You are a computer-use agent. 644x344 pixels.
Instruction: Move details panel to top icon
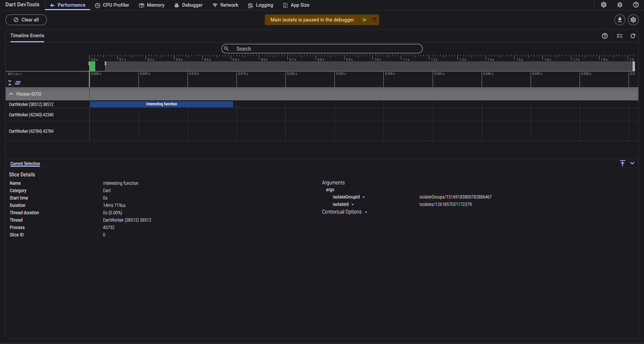(623, 163)
